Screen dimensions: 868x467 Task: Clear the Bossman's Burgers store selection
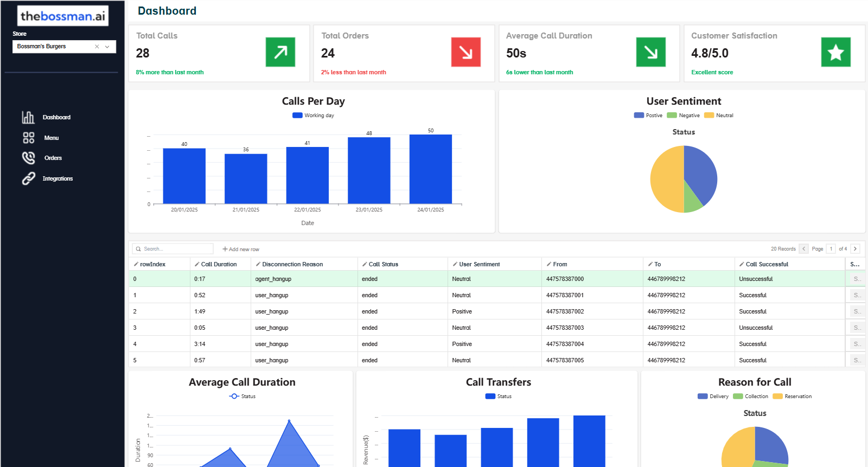pyautogui.click(x=97, y=47)
